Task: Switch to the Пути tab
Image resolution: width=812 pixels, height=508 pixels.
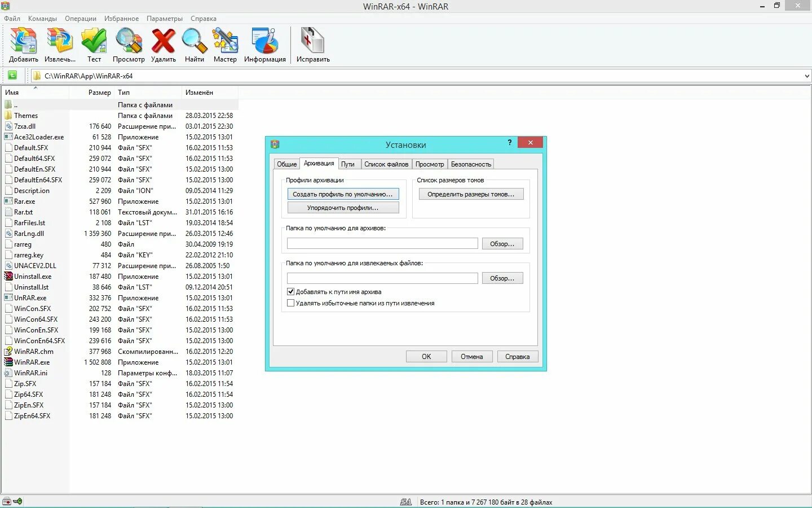Action: pos(348,164)
